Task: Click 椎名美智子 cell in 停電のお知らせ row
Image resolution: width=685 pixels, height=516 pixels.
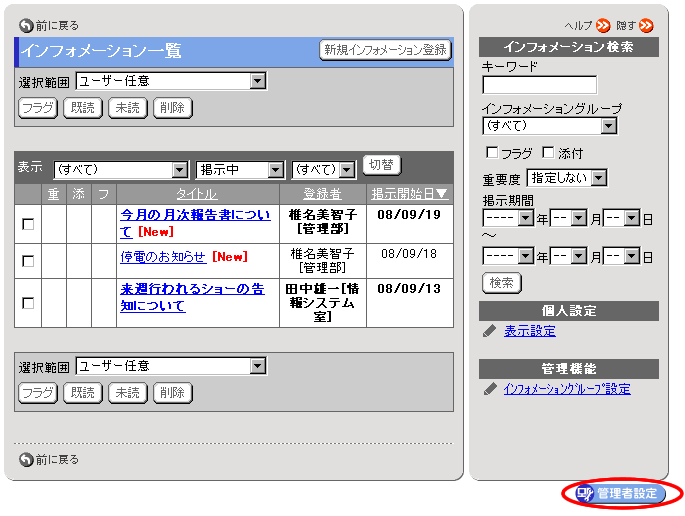Action: 322,260
